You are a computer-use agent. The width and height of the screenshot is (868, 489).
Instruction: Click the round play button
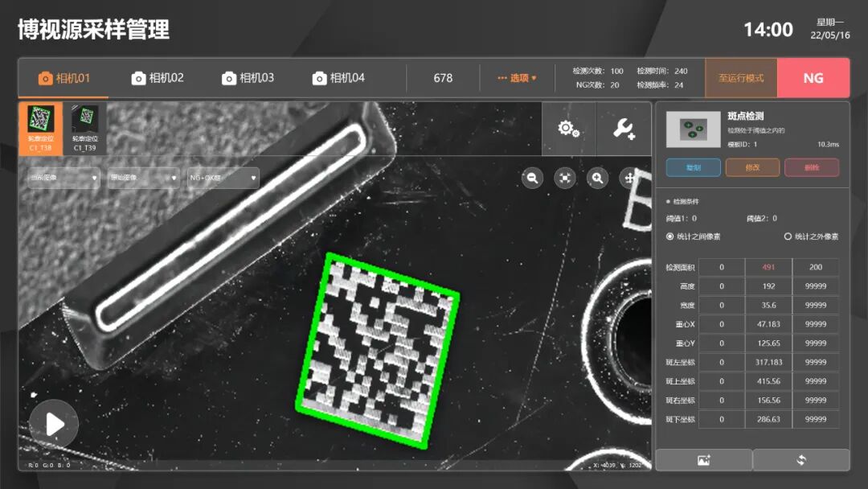(x=54, y=424)
